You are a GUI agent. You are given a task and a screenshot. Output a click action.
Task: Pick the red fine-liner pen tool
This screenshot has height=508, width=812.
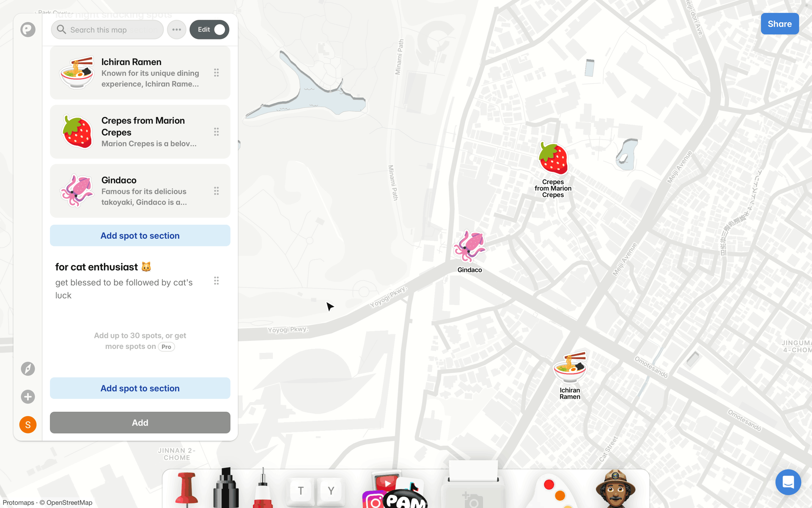point(263,488)
